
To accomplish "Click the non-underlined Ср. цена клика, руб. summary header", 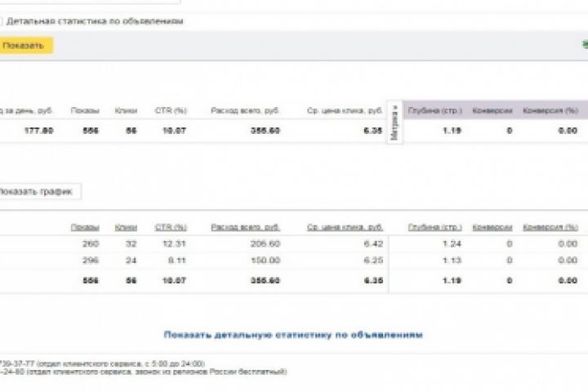I will point(345,111).
